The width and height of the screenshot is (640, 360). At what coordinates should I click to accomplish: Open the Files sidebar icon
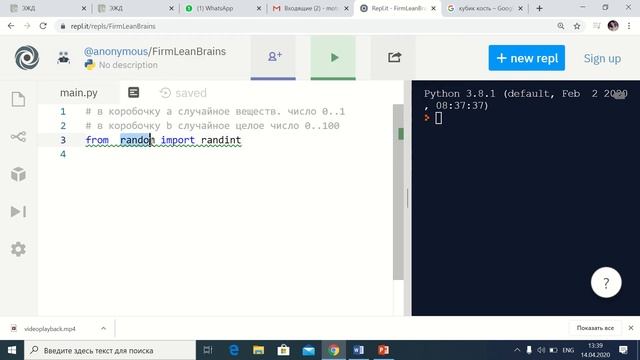[18, 99]
